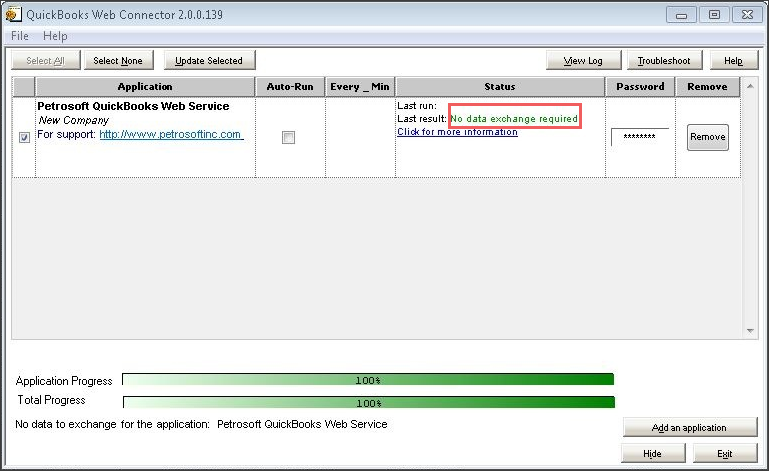Screen dimensions: 769x471
Task: Click the QuickBooks Web Connector title bar icon
Action: click(13, 14)
